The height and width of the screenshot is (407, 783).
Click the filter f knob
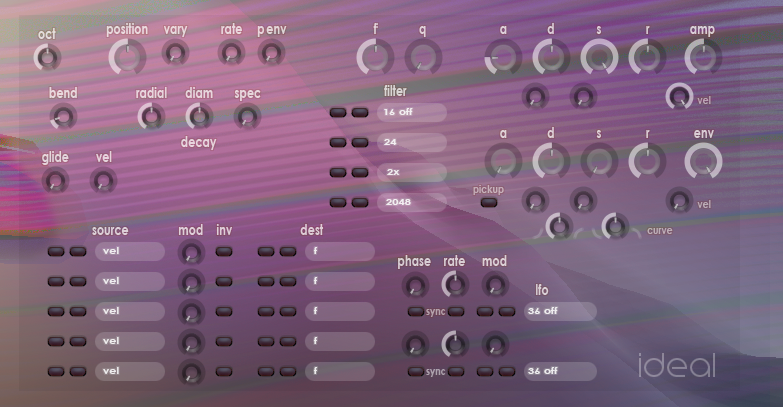(x=375, y=56)
